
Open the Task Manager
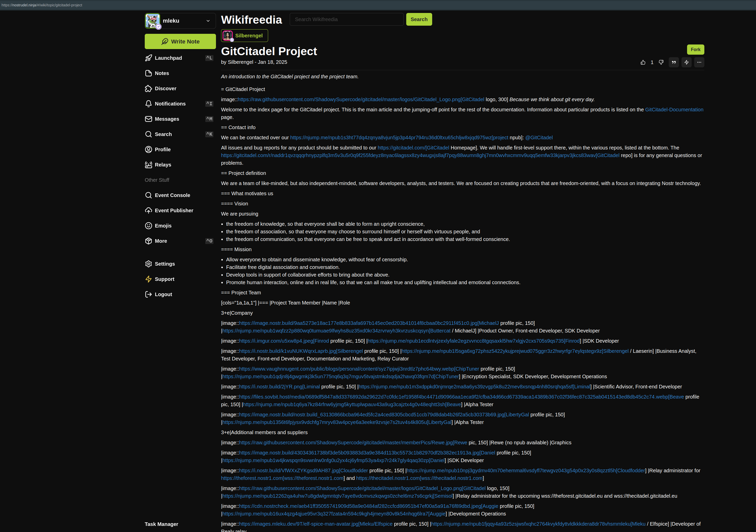point(161,524)
